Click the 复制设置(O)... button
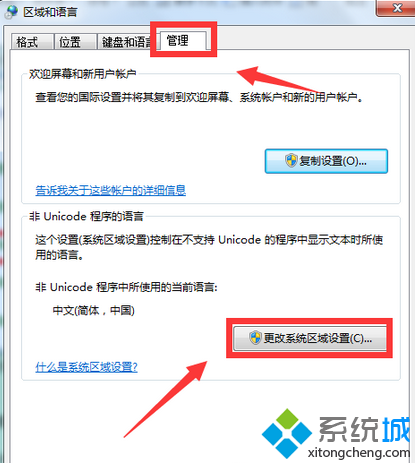415x463 pixels. 326,161
